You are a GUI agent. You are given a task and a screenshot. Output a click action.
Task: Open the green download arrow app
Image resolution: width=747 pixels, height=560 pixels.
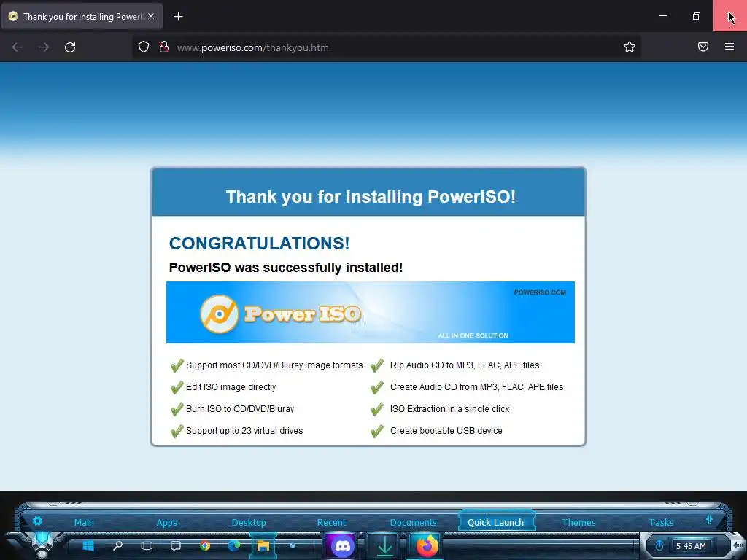click(x=384, y=545)
